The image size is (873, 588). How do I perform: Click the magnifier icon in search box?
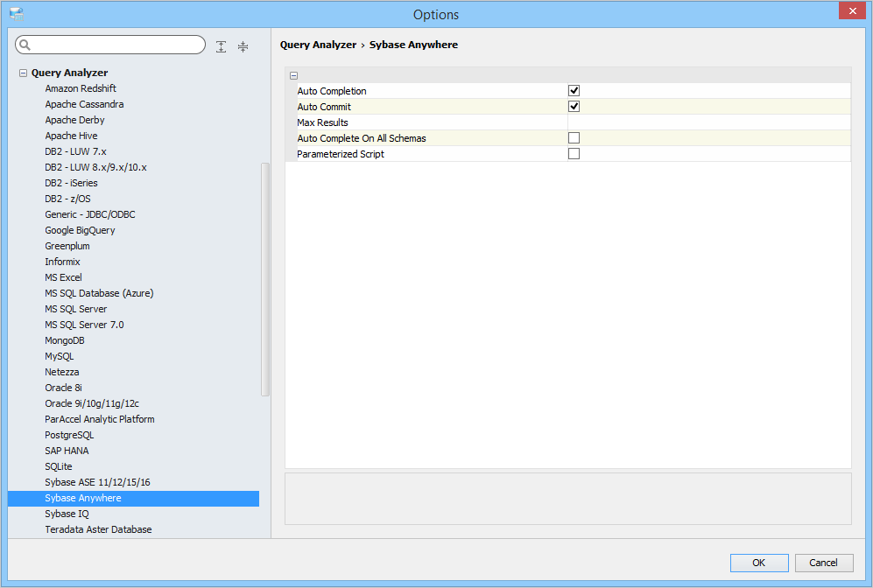(x=25, y=45)
